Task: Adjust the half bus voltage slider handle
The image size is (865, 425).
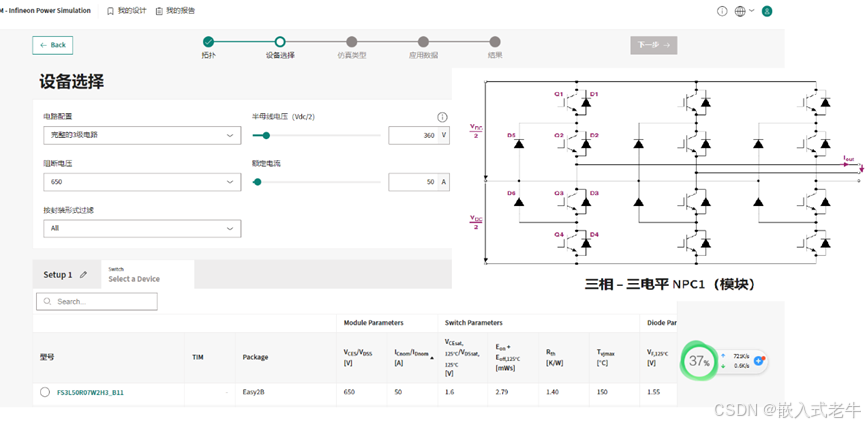Action: coord(266,135)
